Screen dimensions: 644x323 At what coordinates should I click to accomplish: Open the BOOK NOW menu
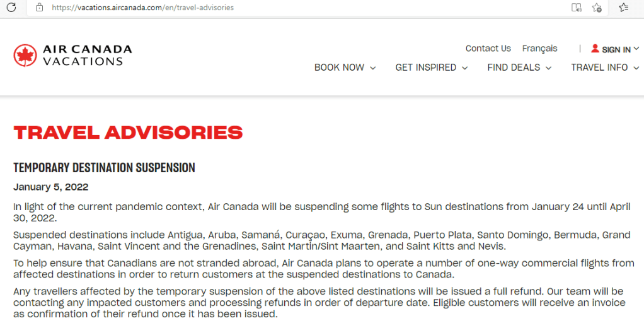click(339, 68)
